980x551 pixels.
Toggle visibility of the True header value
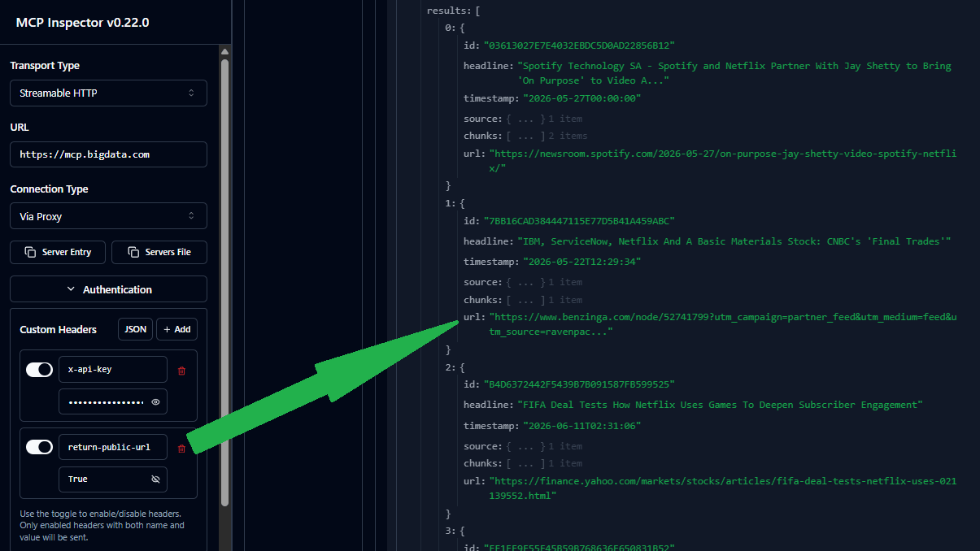point(155,479)
